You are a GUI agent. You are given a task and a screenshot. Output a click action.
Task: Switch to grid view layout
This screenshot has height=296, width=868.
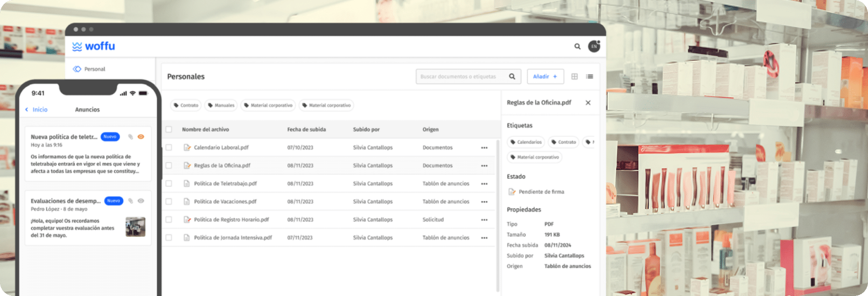574,77
